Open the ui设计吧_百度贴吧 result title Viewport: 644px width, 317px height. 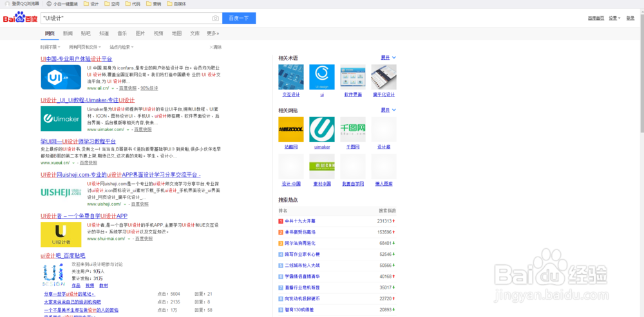(x=63, y=256)
